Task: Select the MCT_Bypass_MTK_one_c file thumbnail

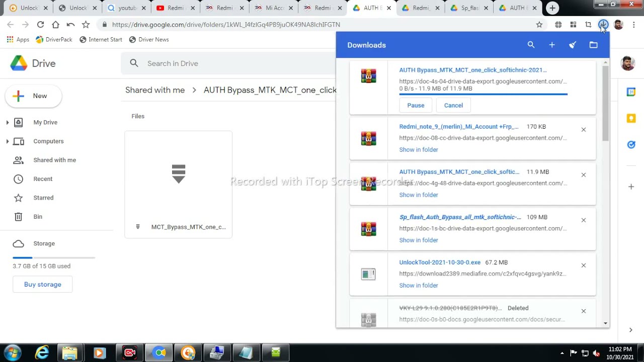Action: pyautogui.click(x=179, y=185)
